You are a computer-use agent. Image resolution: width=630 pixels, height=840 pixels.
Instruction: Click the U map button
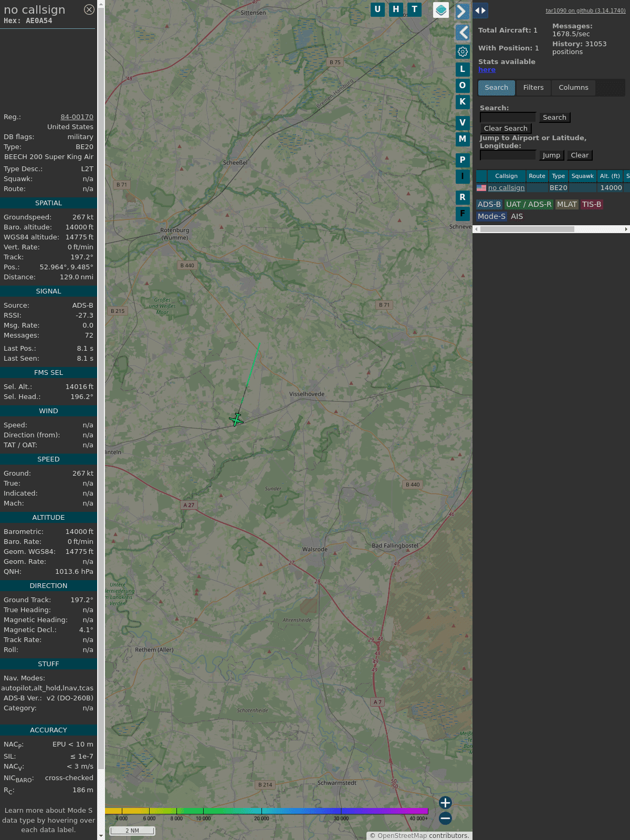[377, 9]
